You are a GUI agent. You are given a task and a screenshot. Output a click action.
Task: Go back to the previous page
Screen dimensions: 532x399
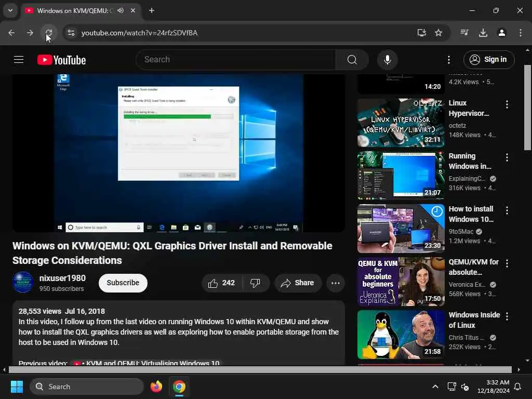coord(11,33)
